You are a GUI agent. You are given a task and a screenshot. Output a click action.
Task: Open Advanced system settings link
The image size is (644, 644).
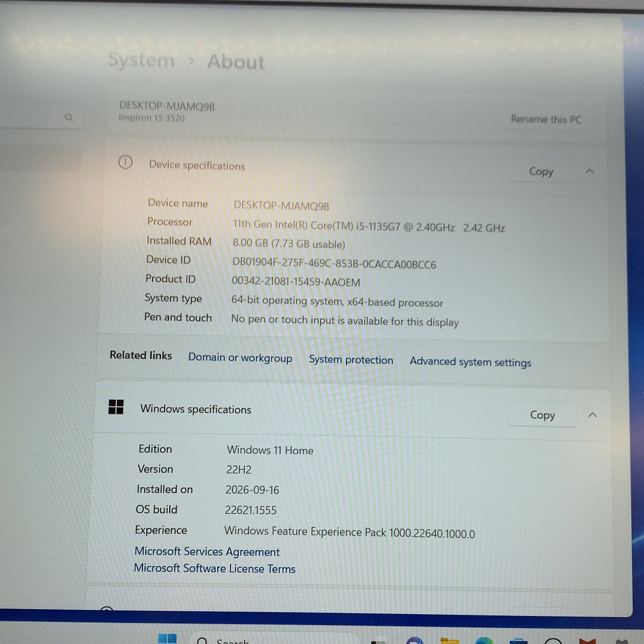pos(470,362)
